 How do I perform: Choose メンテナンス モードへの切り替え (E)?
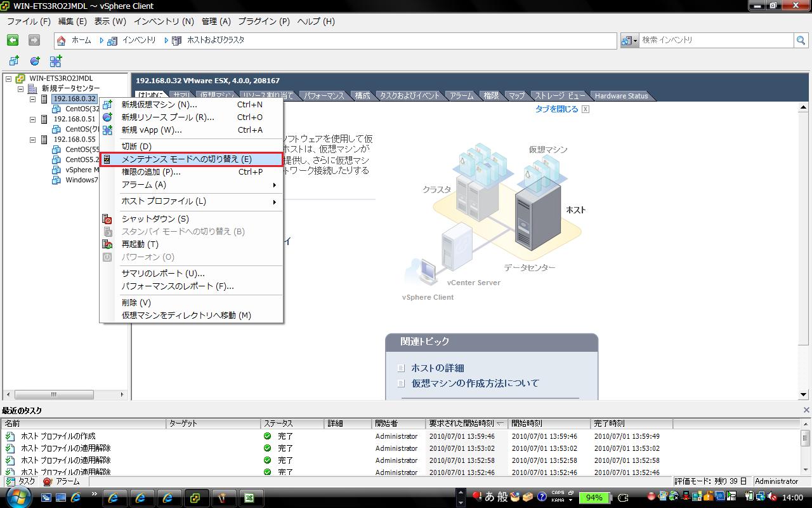[x=191, y=159]
